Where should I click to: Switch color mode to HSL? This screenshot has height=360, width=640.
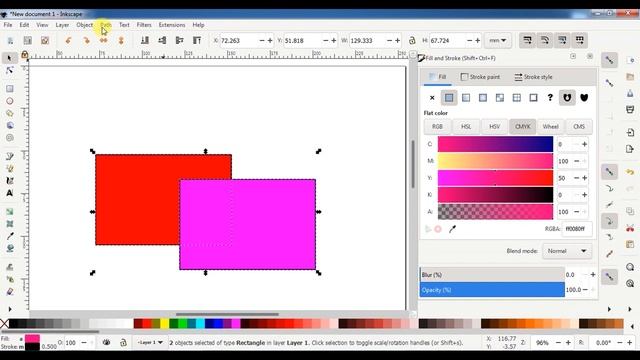[x=466, y=127]
